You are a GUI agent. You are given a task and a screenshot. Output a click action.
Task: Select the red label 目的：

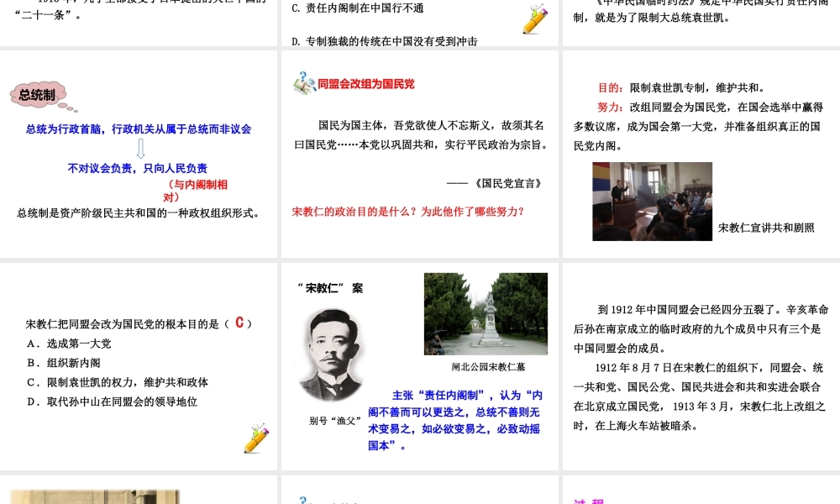[x=610, y=88]
